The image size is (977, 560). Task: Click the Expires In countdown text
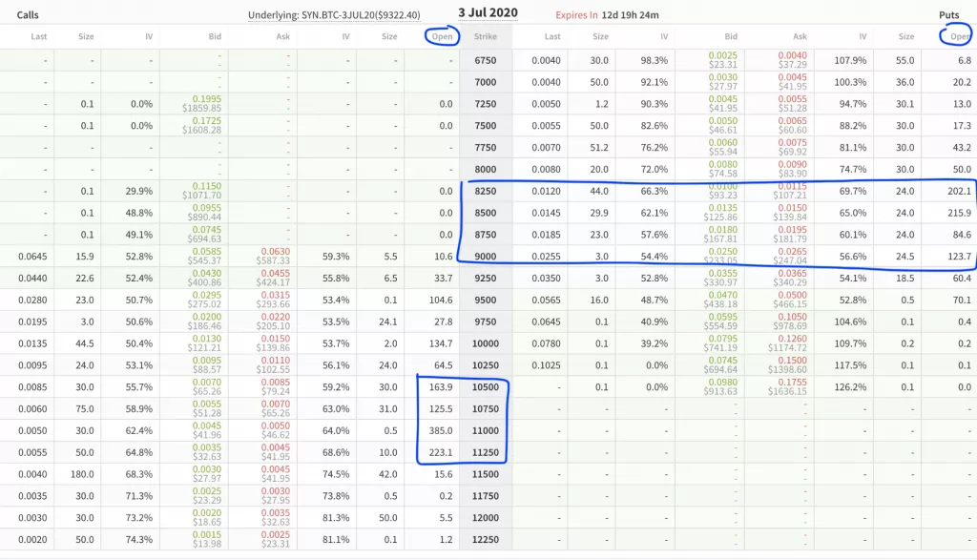point(607,15)
